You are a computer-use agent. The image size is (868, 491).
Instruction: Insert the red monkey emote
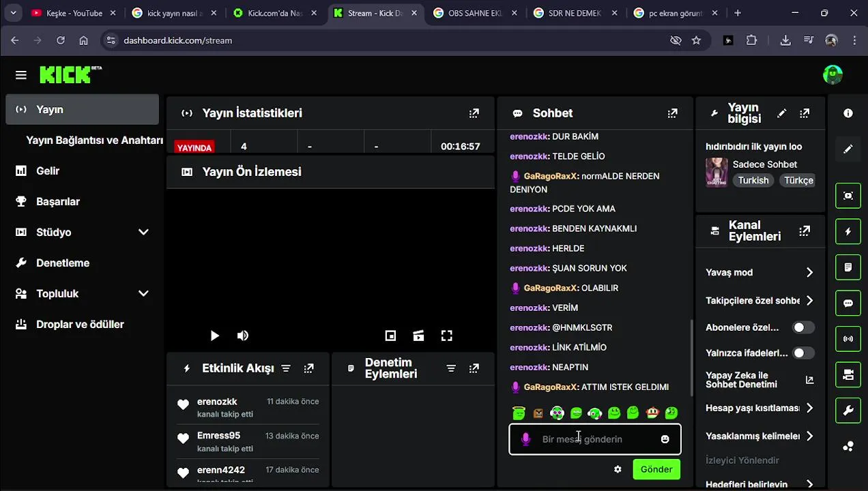(x=652, y=413)
